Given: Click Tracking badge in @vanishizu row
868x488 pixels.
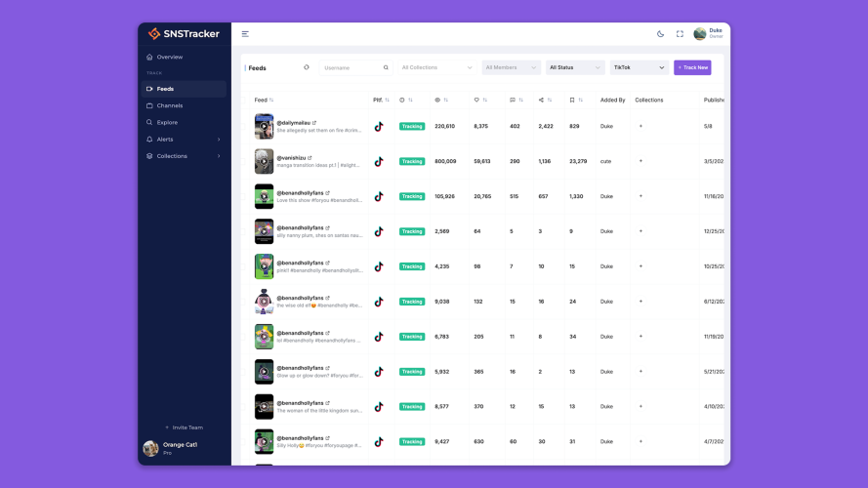Looking at the screenshot, I should (412, 162).
